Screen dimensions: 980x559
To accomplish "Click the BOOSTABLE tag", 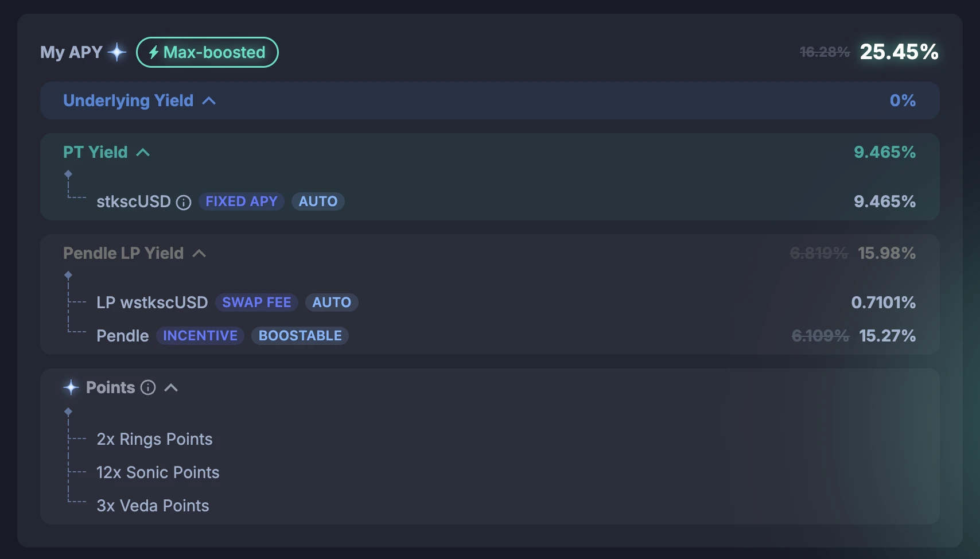I will coord(300,336).
